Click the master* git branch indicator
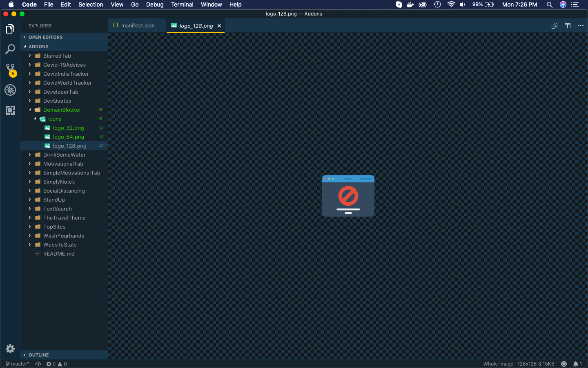 [18, 364]
